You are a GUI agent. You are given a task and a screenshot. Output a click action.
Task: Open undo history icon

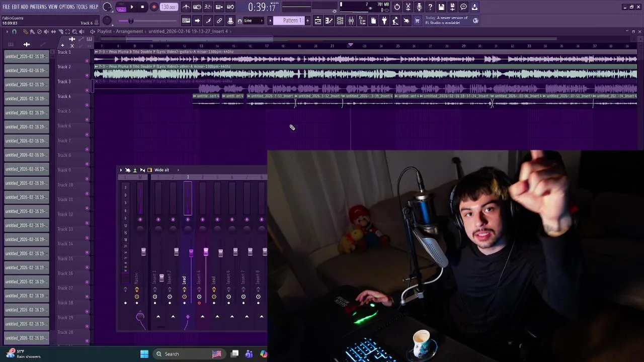[397, 7]
